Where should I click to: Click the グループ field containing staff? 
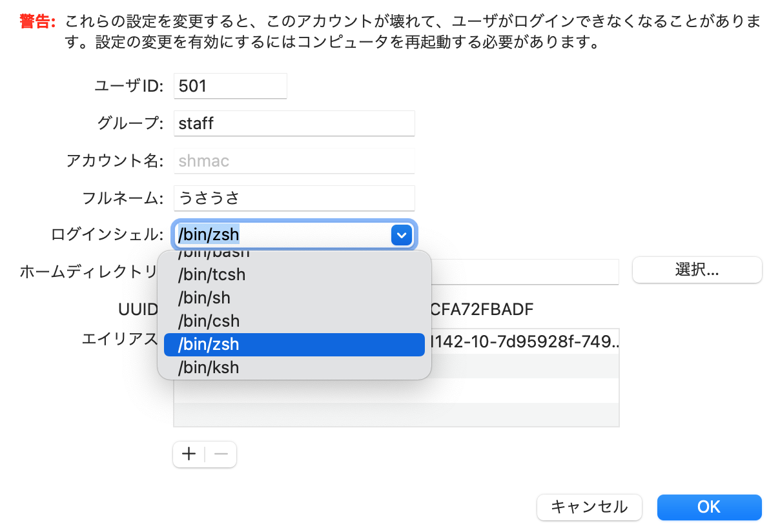pos(294,123)
